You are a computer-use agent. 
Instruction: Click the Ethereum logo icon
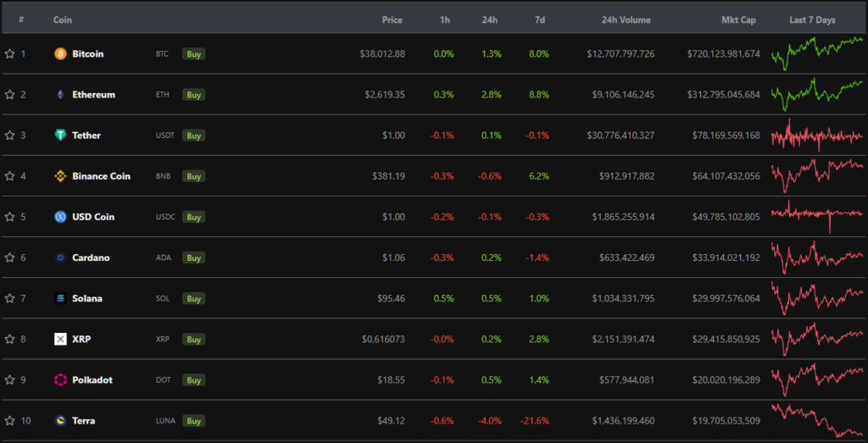(60, 95)
